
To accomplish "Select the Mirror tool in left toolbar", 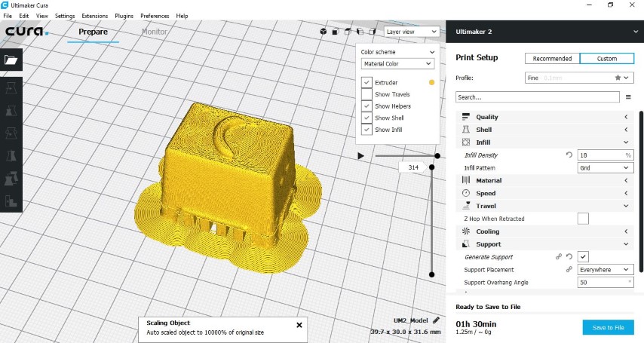I will (11, 156).
